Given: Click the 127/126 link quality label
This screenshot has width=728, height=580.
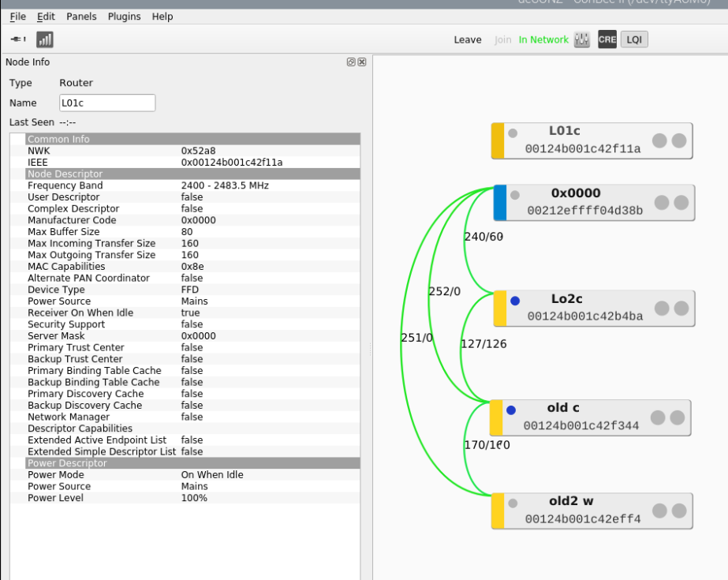Looking at the screenshot, I should pyautogui.click(x=483, y=344).
